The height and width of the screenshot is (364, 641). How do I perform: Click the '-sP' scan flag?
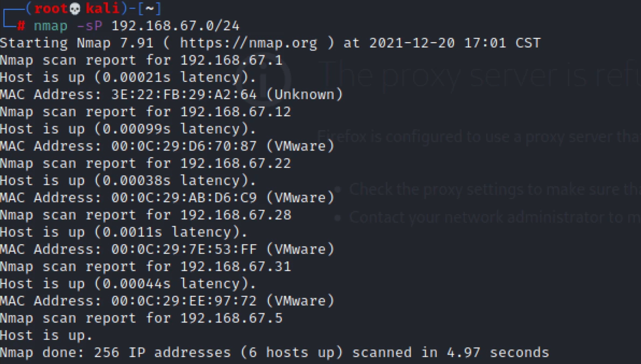89,26
